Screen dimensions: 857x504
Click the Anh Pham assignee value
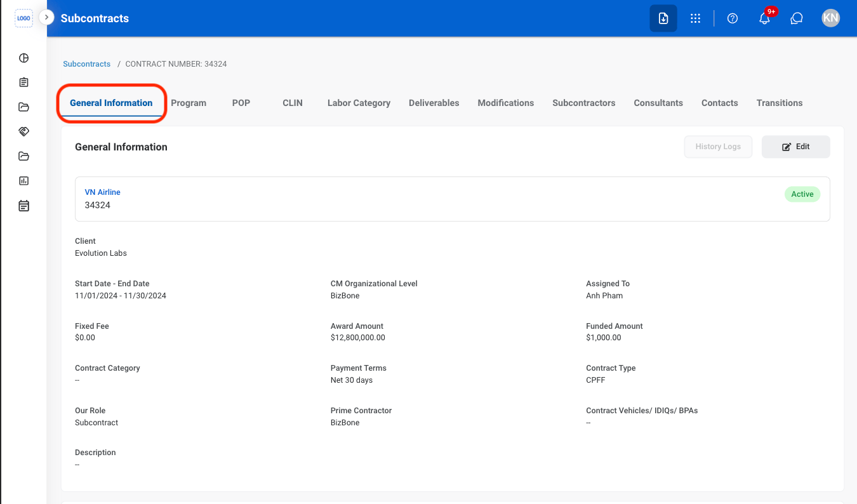(x=604, y=296)
